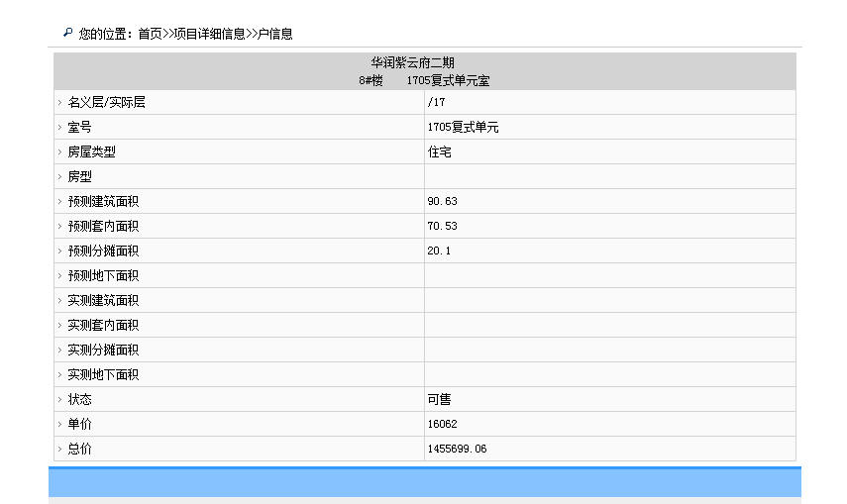Select the 总价 row label
The height and width of the screenshot is (504, 847).
click(x=79, y=450)
